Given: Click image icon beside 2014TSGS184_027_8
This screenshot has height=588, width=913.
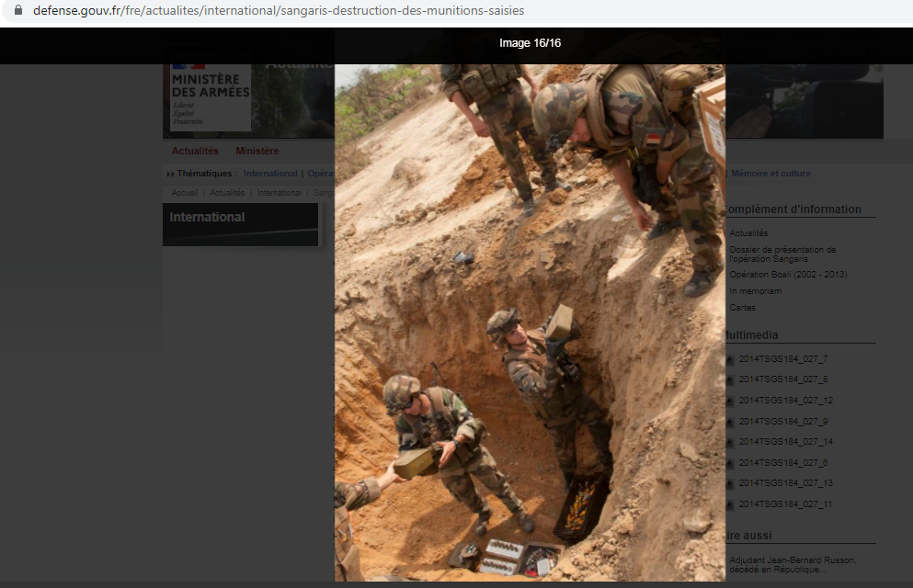Looking at the screenshot, I should pyautogui.click(x=730, y=380).
